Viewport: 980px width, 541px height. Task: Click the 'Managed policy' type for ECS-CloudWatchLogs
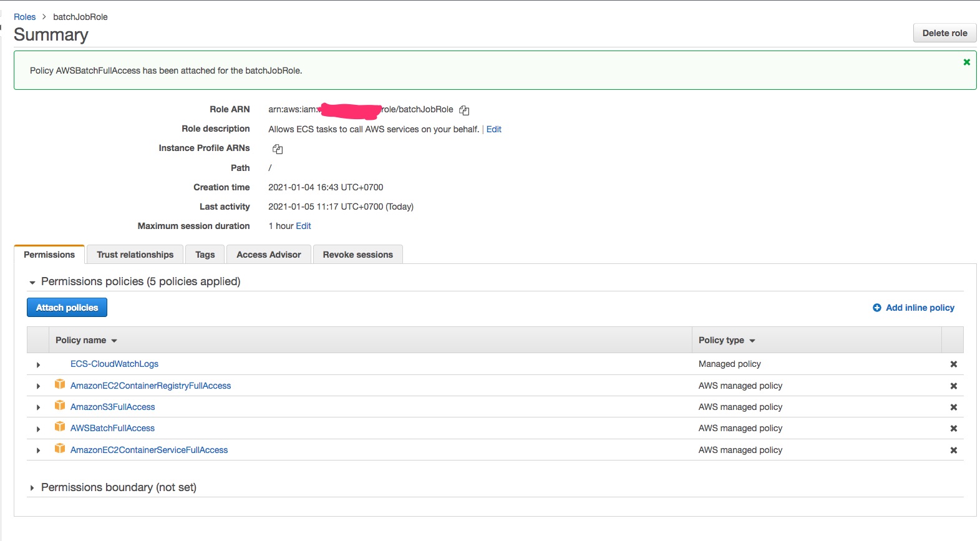coord(730,364)
